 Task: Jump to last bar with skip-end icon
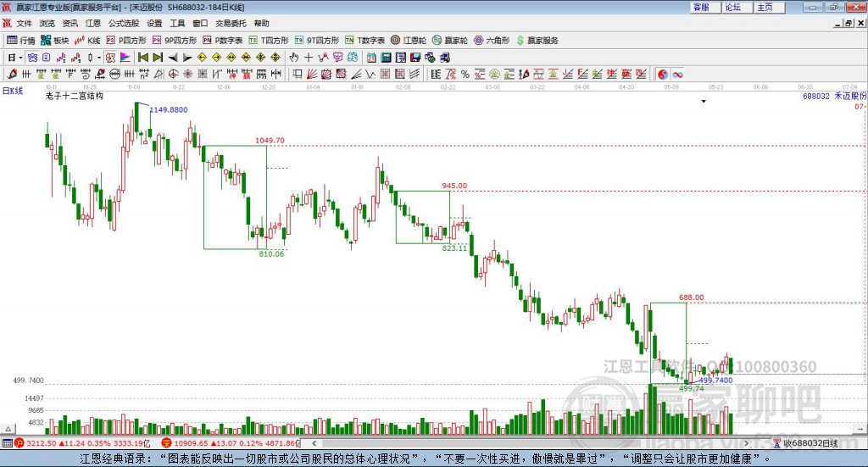(158, 58)
